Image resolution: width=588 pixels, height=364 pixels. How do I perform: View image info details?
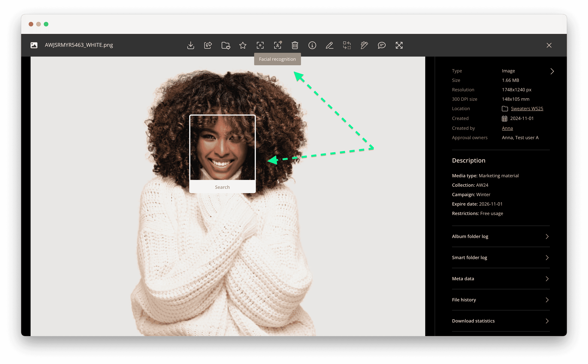[x=312, y=45]
